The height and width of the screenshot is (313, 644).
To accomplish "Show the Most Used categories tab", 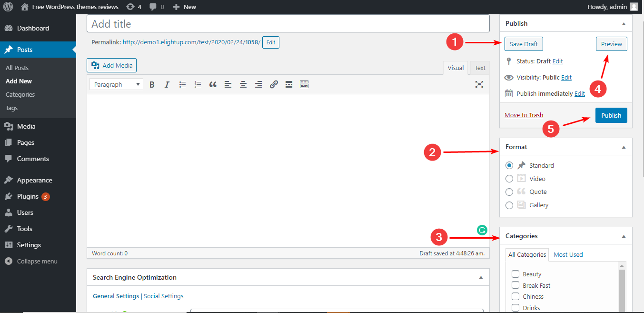I will [x=568, y=254].
